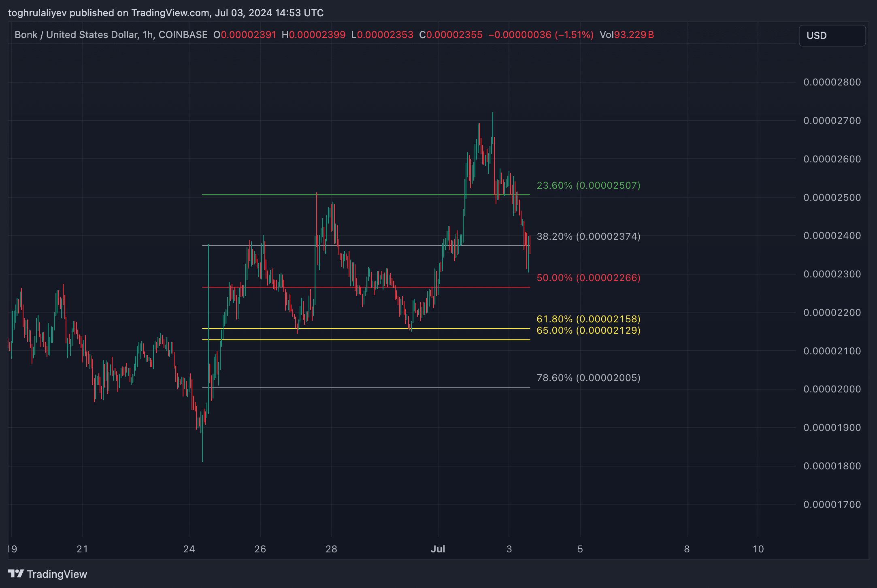The image size is (877, 588).
Task: Click the 0.00002500 price axis label
Action: point(832,198)
